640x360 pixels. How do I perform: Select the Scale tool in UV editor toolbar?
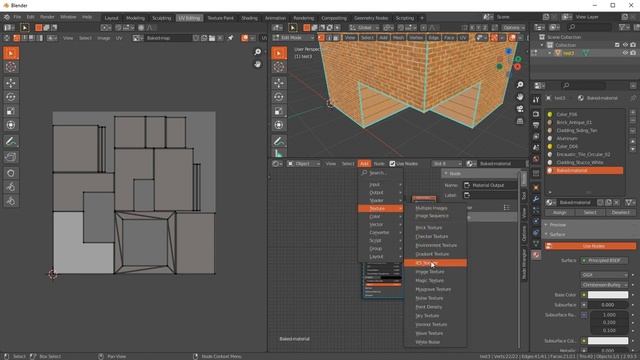tap(11, 111)
